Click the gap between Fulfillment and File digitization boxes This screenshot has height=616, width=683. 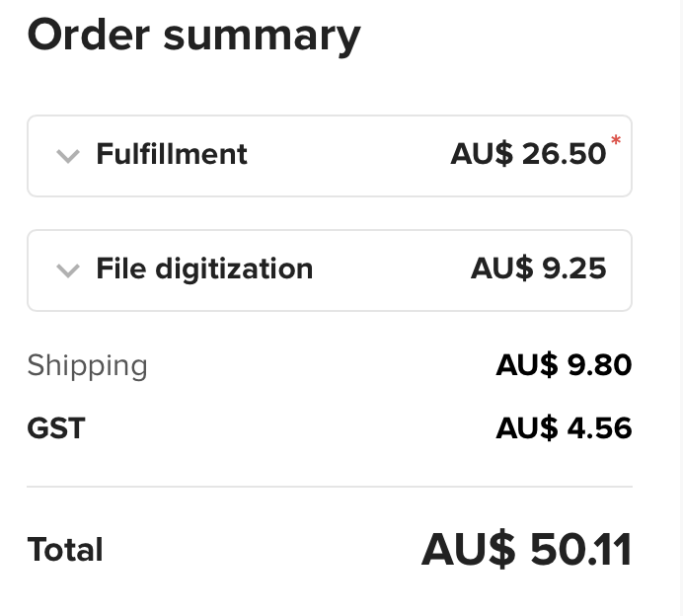tap(329, 213)
